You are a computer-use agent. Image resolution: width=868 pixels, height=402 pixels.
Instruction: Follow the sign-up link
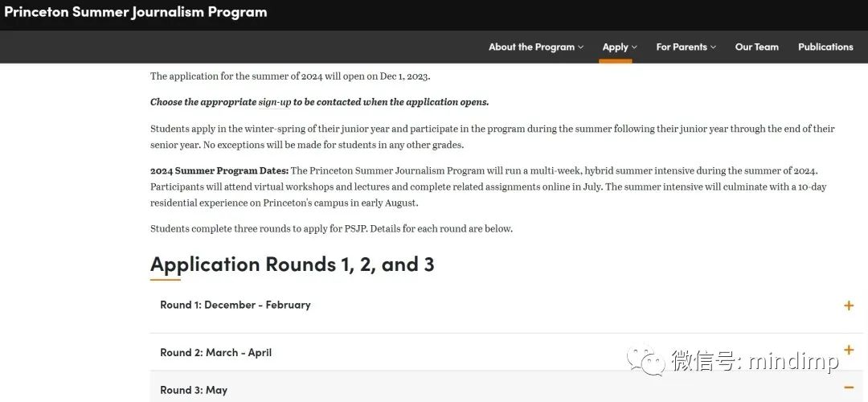coord(275,102)
